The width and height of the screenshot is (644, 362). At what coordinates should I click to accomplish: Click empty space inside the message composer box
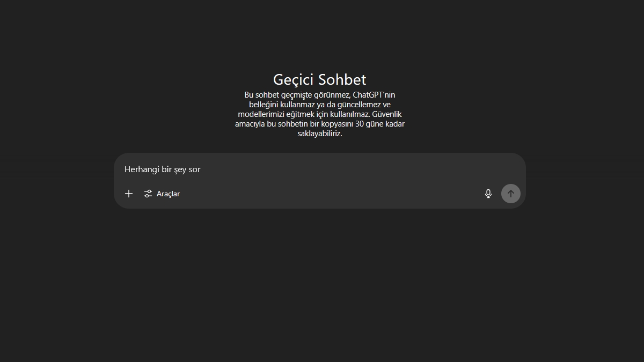coord(333,193)
